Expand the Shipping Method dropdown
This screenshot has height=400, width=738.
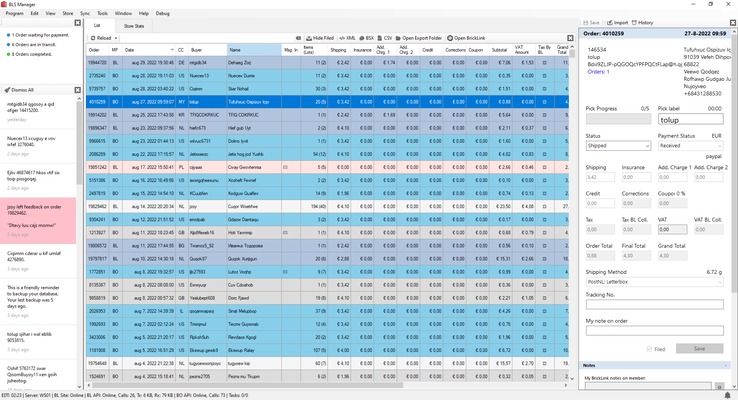pyautogui.click(x=655, y=281)
